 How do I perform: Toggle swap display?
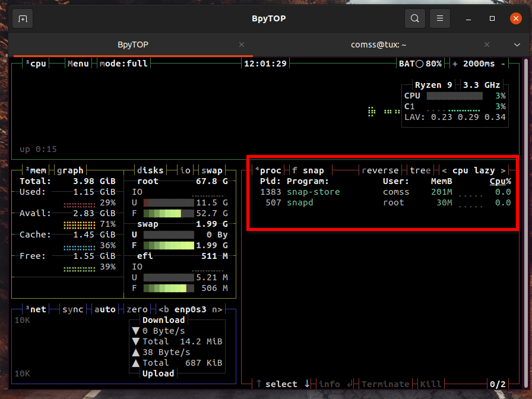(212, 170)
